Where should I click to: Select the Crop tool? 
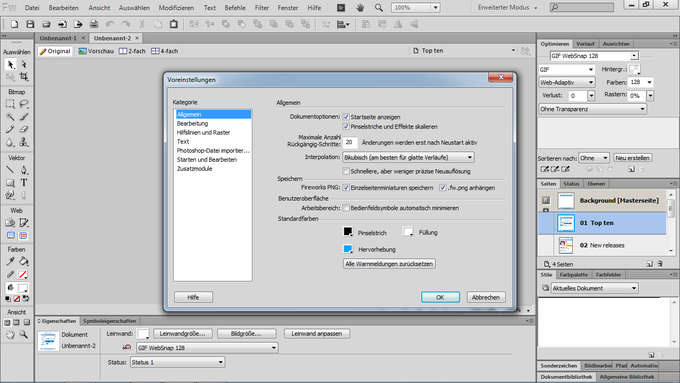(x=24, y=77)
